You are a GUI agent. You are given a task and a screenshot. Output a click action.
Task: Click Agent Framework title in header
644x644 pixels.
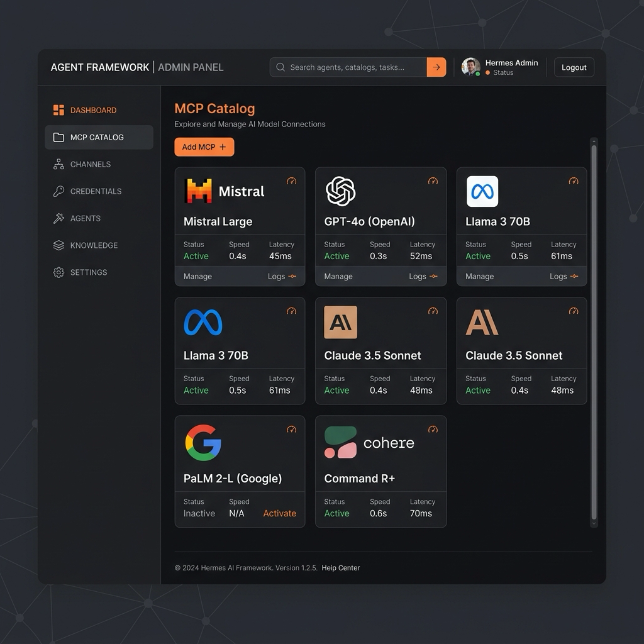point(100,67)
